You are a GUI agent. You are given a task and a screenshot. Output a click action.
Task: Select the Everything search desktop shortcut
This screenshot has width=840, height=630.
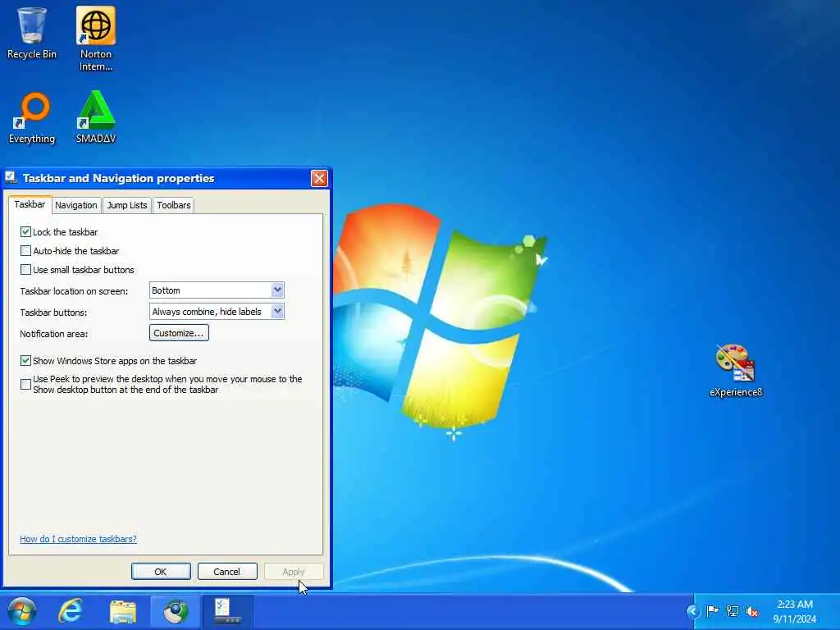(x=32, y=118)
